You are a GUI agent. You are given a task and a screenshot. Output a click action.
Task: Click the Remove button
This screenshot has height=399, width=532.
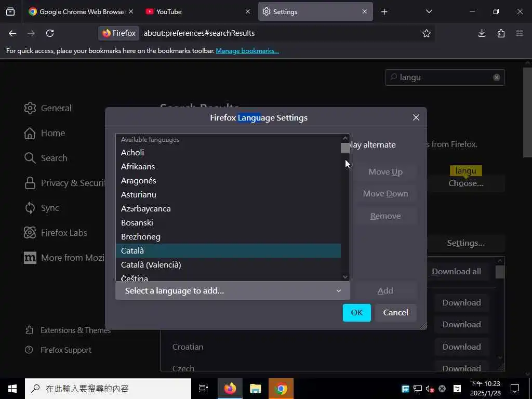[385, 216]
